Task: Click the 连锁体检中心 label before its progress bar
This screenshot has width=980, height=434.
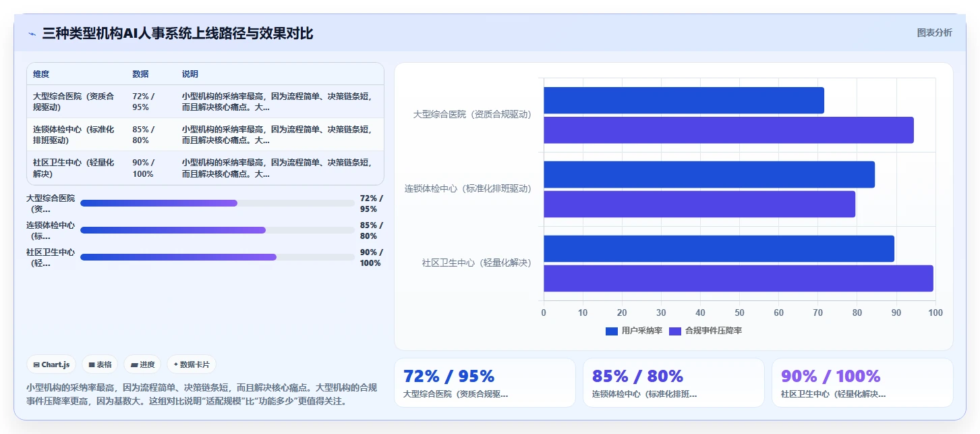Action: [51, 231]
